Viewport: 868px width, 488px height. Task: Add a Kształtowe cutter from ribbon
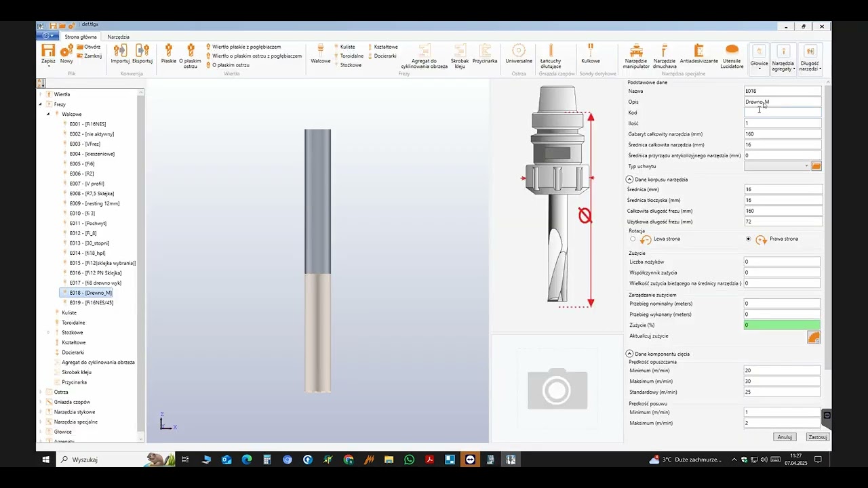pyautogui.click(x=382, y=47)
